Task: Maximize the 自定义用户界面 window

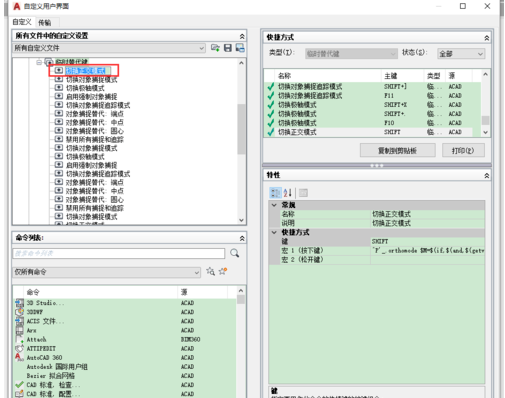Action: [x=463, y=6]
